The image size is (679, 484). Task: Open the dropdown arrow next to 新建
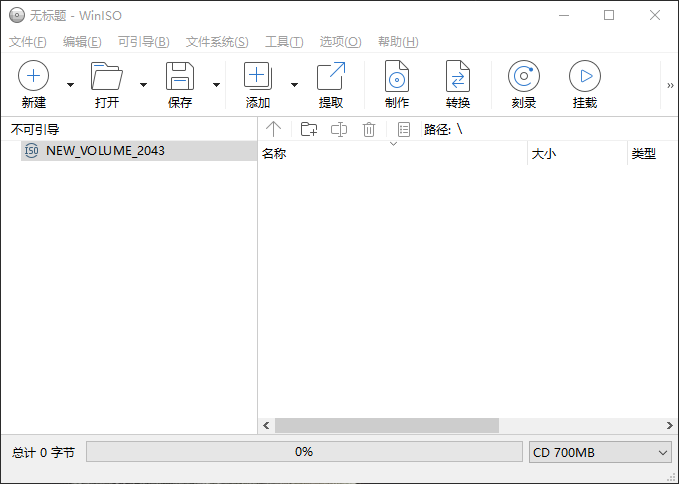(70, 85)
